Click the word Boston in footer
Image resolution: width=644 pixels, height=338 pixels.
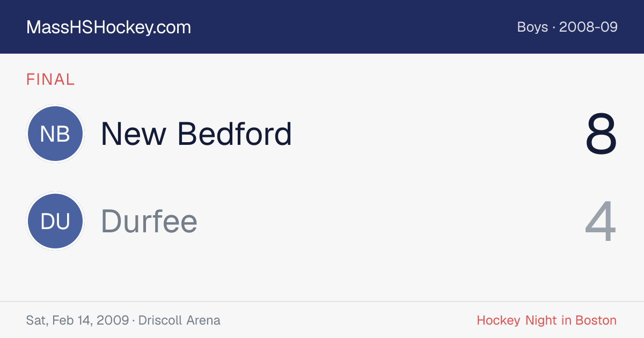pyautogui.click(x=596, y=320)
